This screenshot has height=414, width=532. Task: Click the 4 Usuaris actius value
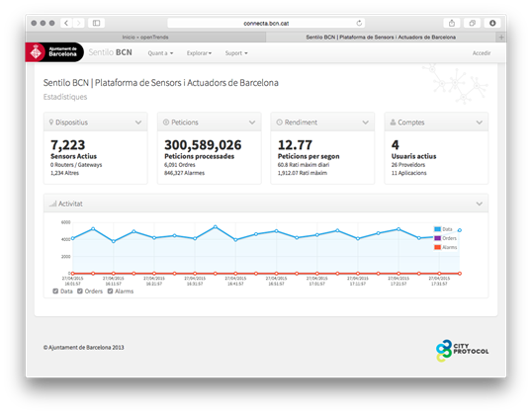click(396, 145)
